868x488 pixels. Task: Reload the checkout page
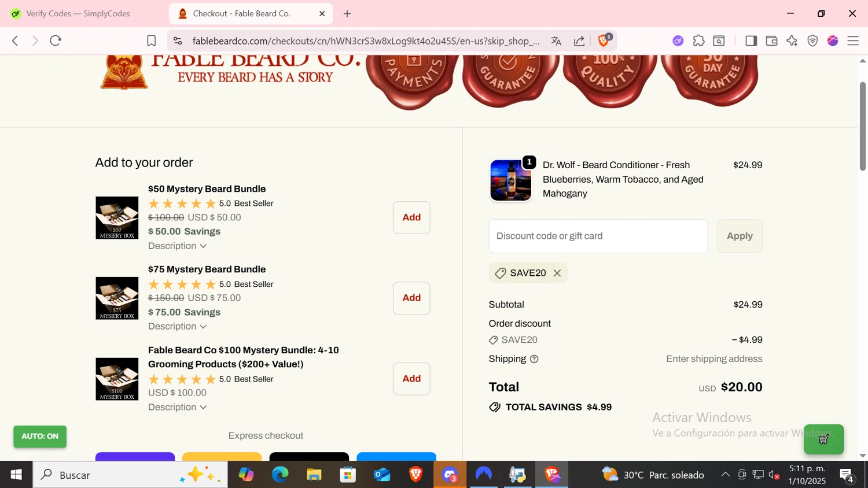(x=56, y=40)
